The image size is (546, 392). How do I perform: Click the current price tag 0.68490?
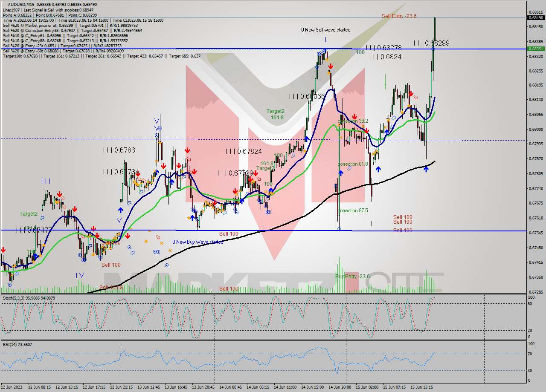click(x=536, y=18)
